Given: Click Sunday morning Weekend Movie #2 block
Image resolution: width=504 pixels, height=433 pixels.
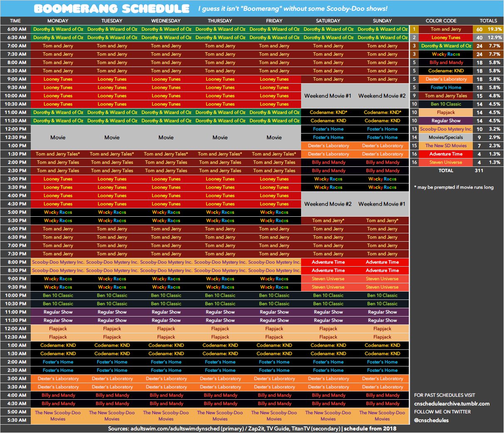Looking at the screenshot, I should click(382, 96).
